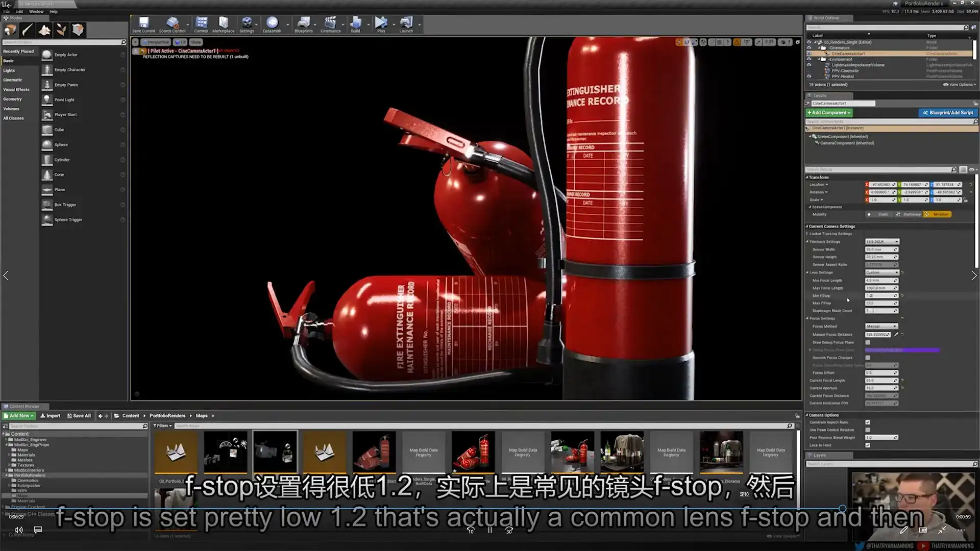Click the Datasmith toolbar icon
This screenshot has height=551, width=980.
coord(272,24)
